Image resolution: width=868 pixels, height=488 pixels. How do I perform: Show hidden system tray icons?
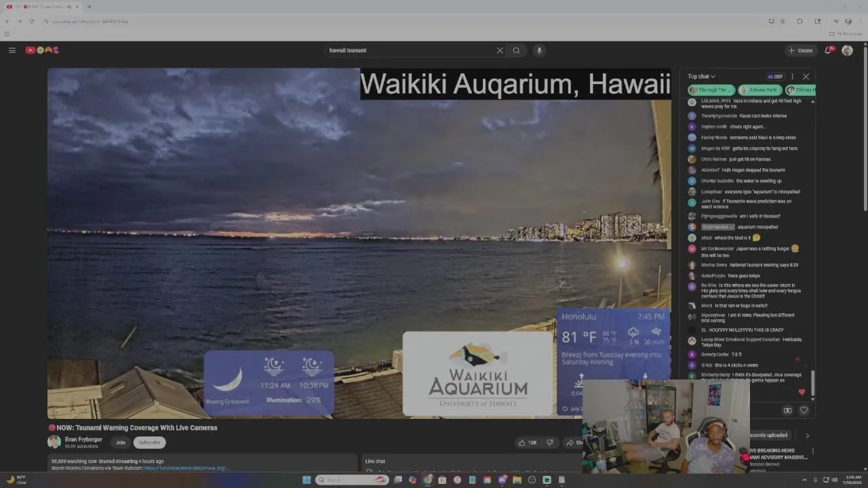click(804, 480)
